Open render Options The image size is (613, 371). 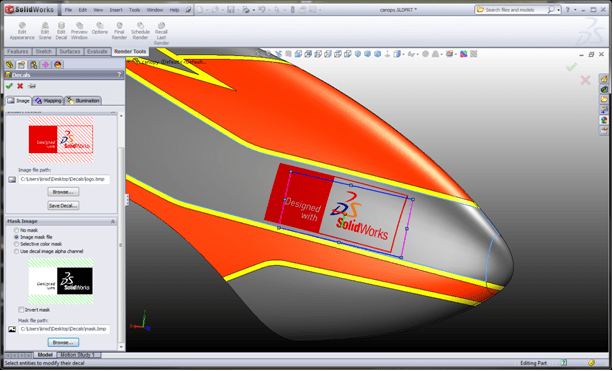[x=100, y=29]
